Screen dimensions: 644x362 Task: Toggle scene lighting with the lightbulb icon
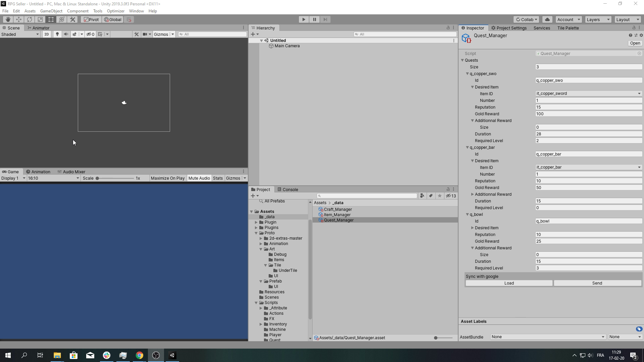click(x=57, y=34)
